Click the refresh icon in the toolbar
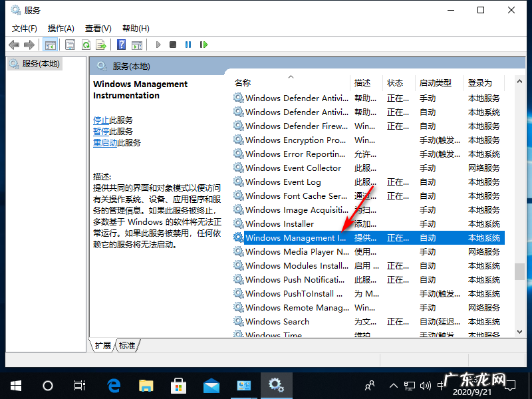The image size is (532, 399). [86, 45]
